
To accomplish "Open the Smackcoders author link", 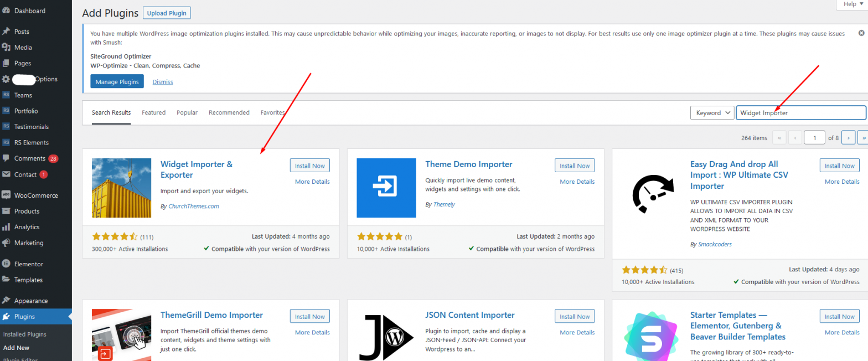I will coord(715,244).
